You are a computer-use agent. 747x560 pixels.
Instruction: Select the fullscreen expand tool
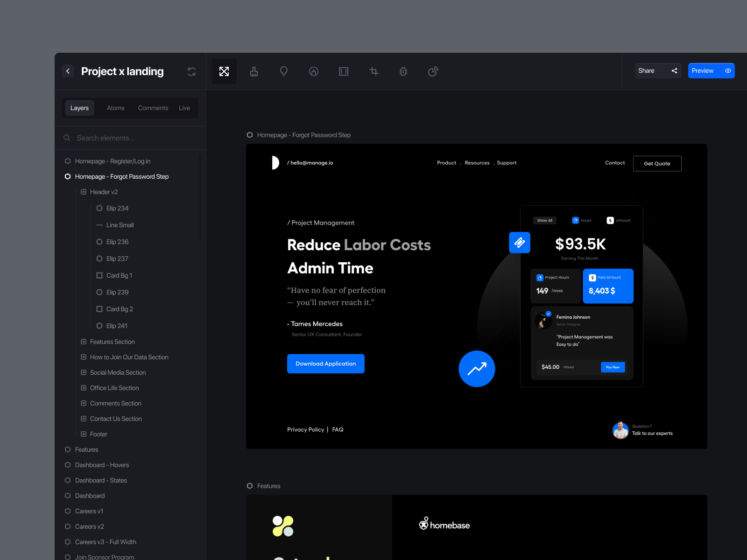click(224, 71)
